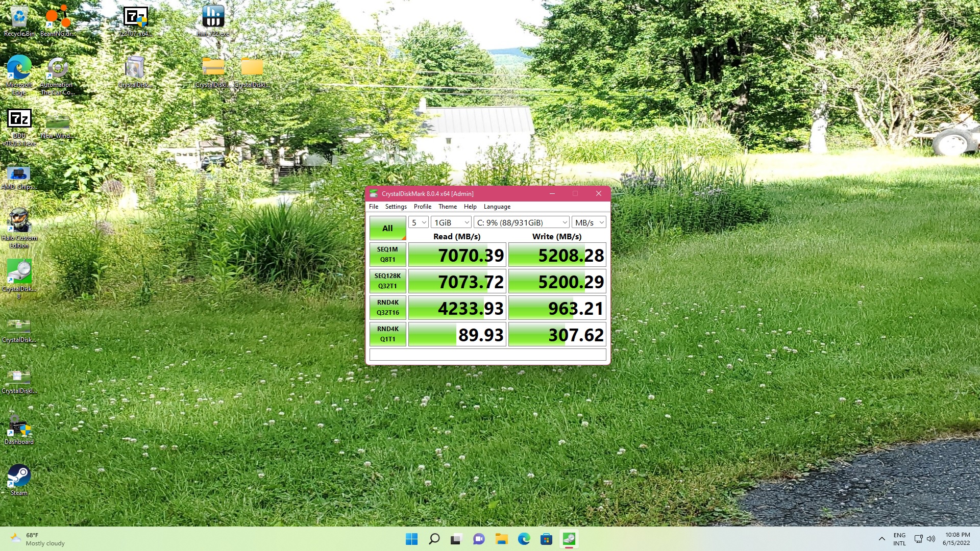Open Task View from the taskbar
Image resolution: width=980 pixels, height=551 pixels.
[x=456, y=539]
